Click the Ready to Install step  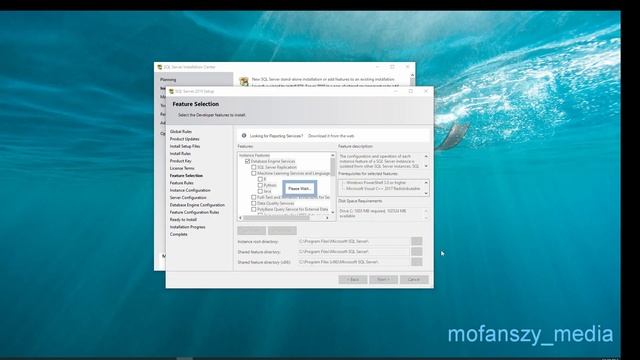(x=183, y=220)
